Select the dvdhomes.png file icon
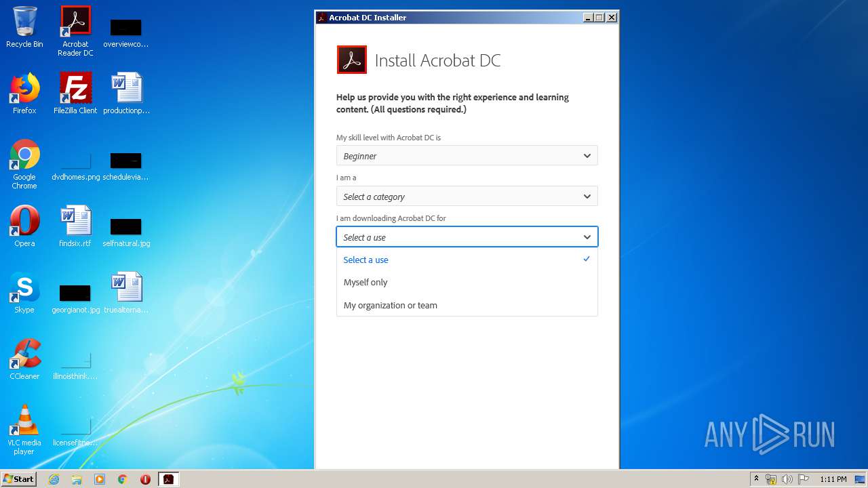The height and width of the screenshot is (488, 868). point(75,167)
